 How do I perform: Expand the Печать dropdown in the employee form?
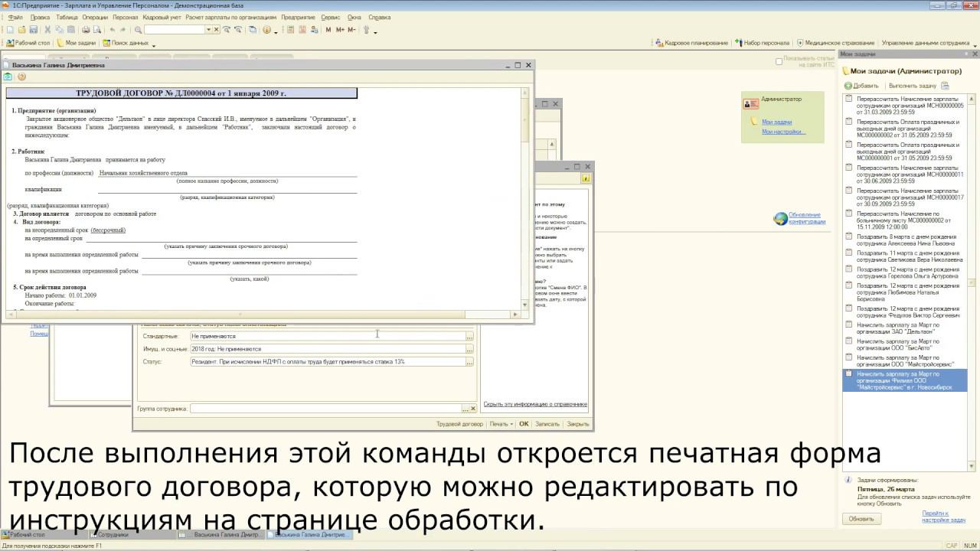501,423
